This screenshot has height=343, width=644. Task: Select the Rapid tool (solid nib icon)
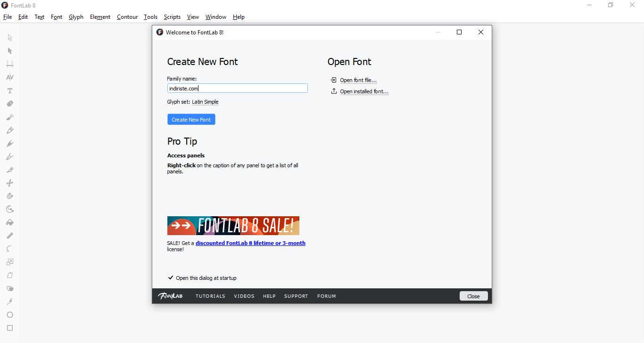pyautogui.click(x=10, y=143)
